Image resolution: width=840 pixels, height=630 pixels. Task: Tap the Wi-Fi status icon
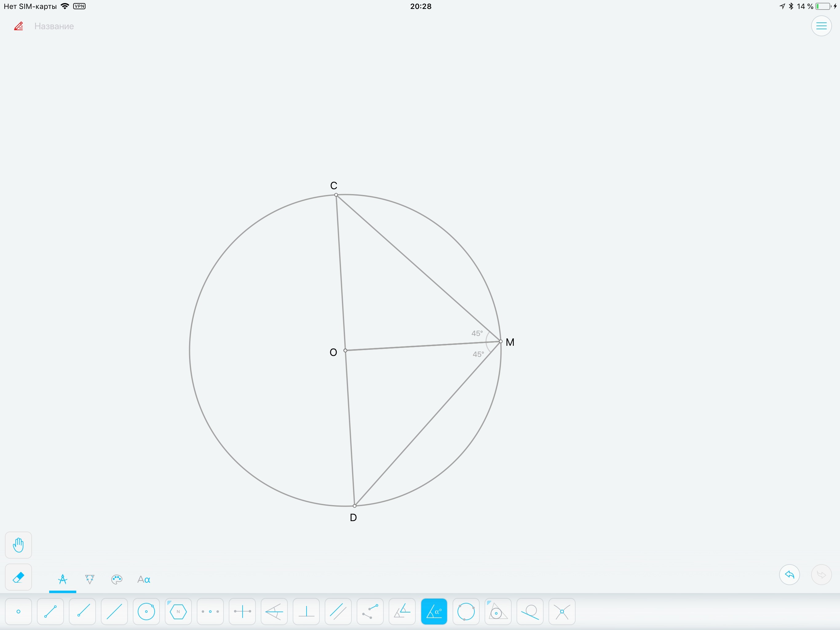pyautogui.click(x=65, y=6)
